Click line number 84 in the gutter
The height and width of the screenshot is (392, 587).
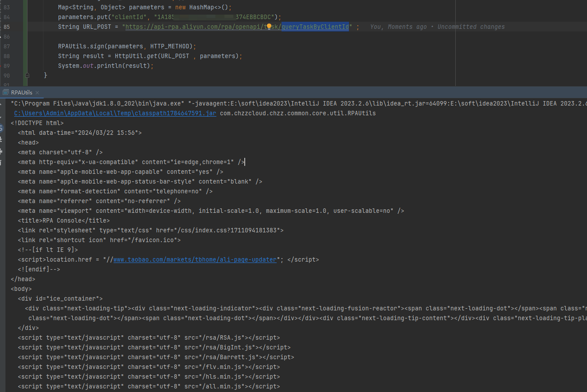pyautogui.click(x=6, y=17)
